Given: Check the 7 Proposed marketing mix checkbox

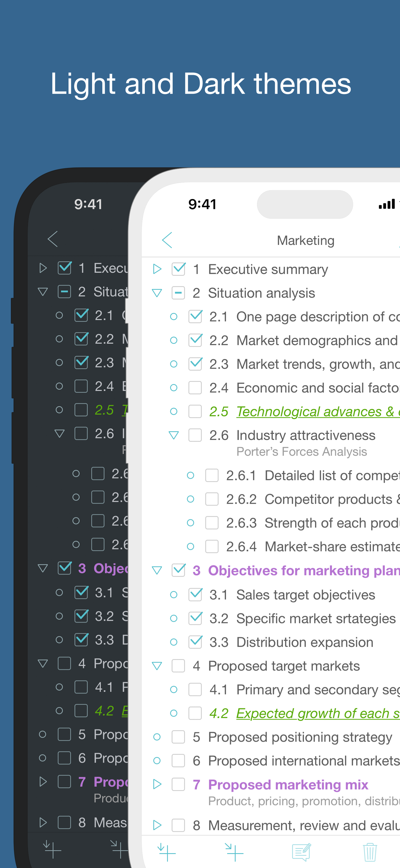Looking at the screenshot, I should coord(179,784).
